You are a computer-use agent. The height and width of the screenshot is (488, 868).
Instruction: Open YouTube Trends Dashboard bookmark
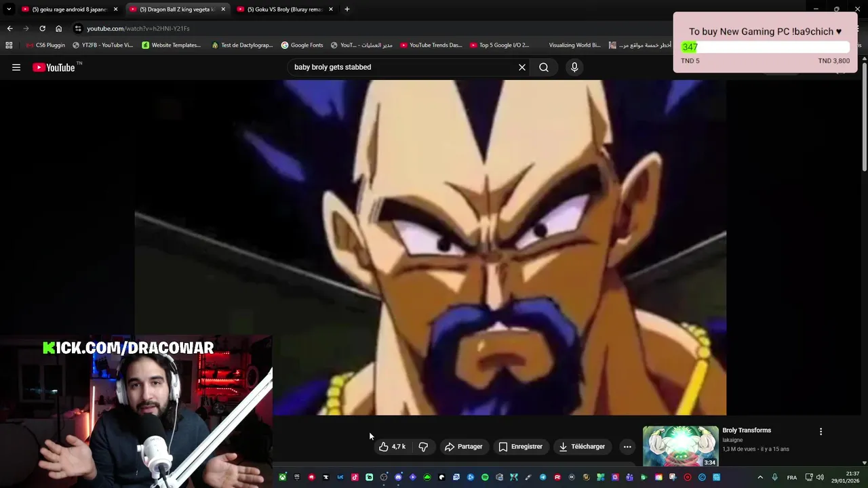[x=431, y=45]
